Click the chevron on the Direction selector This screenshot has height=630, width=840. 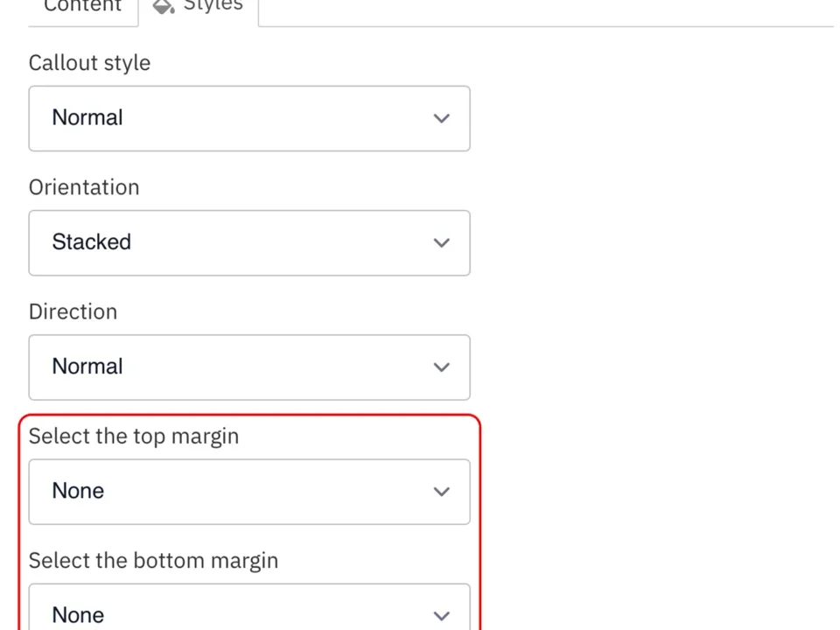point(441,367)
